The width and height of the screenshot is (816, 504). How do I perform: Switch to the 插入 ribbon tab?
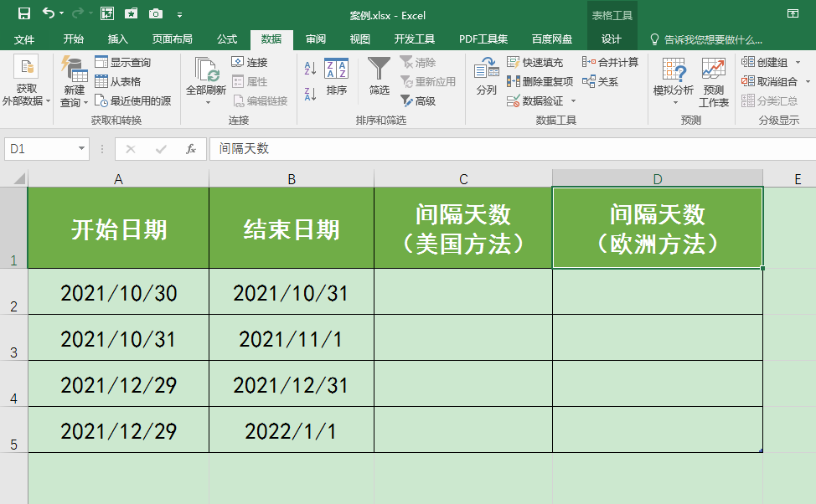pos(117,39)
